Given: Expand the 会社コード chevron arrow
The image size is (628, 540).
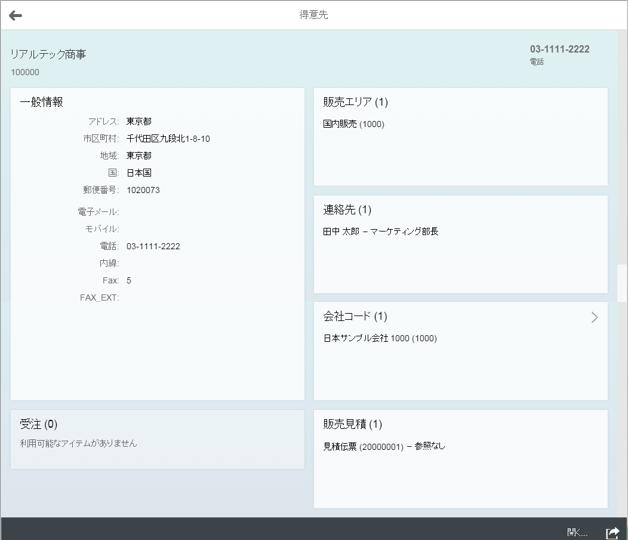Looking at the screenshot, I should click(594, 317).
